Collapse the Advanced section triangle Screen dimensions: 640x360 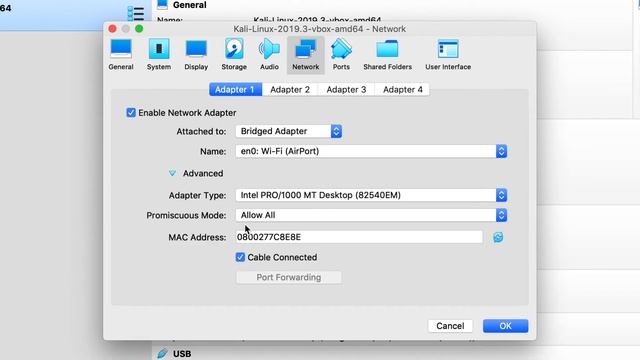coord(172,173)
